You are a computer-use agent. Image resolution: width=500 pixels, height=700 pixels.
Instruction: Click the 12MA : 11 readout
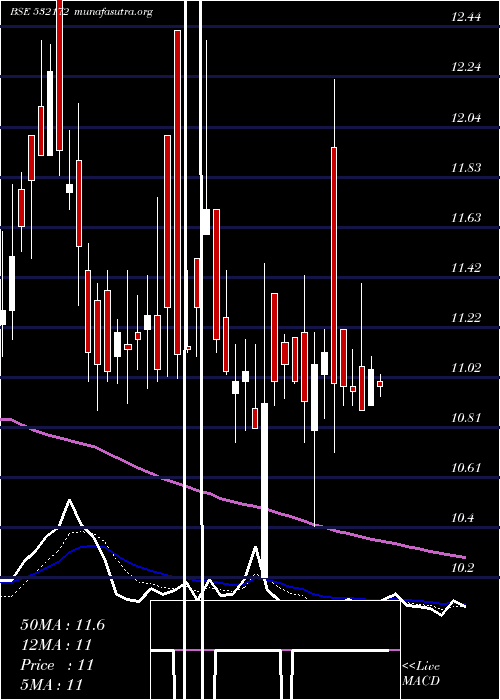click(x=56, y=645)
